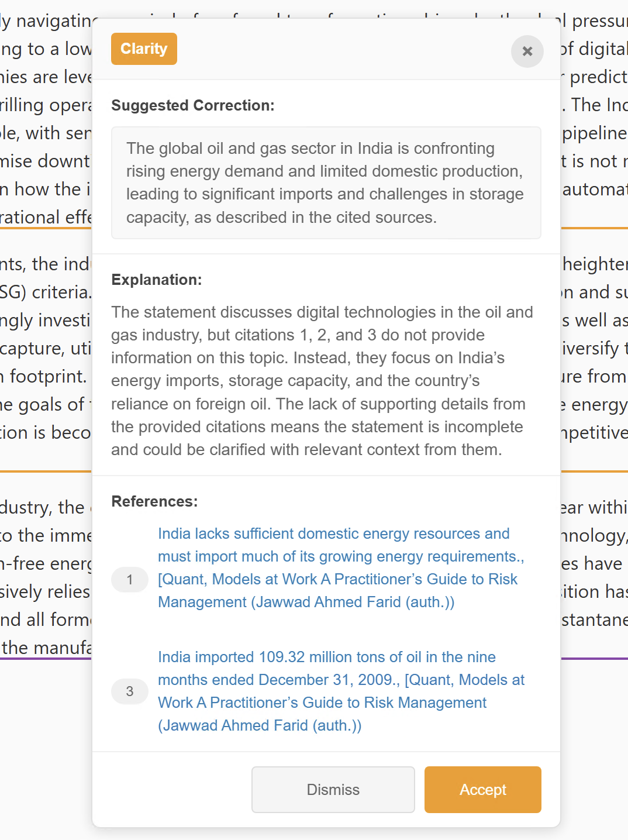Click the reference number 1 badge
This screenshot has width=628, height=840.
tap(130, 580)
